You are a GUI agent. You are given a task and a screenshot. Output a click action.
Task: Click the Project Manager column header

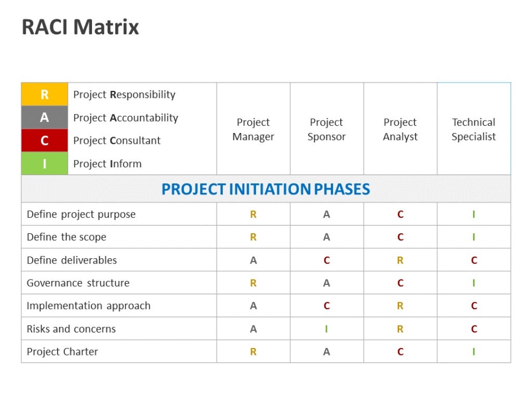click(253, 129)
